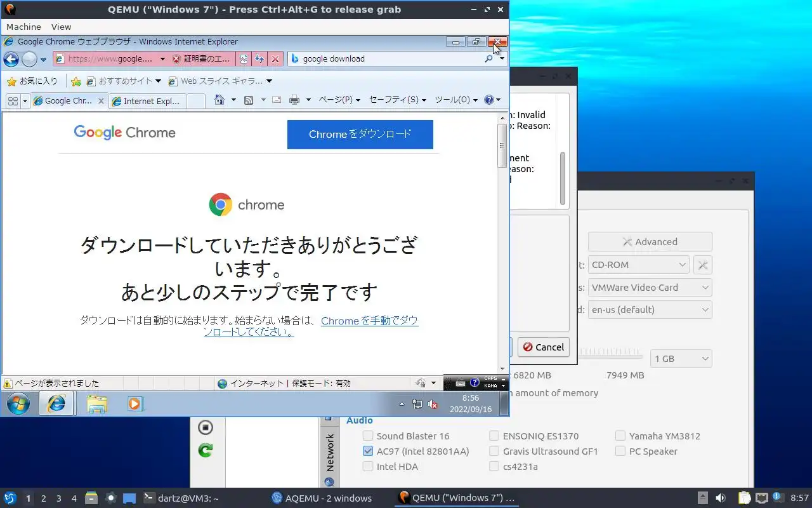Click the AQEMU stop VM icon
Image resolution: width=812 pixels, height=508 pixels.
[x=205, y=427]
